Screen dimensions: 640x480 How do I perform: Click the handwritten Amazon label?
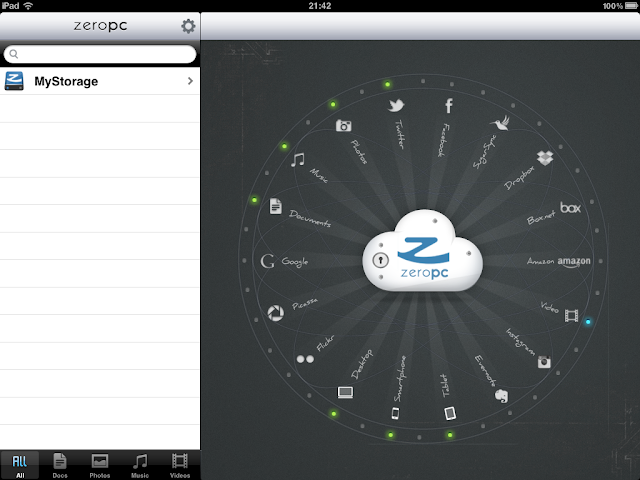click(x=540, y=261)
